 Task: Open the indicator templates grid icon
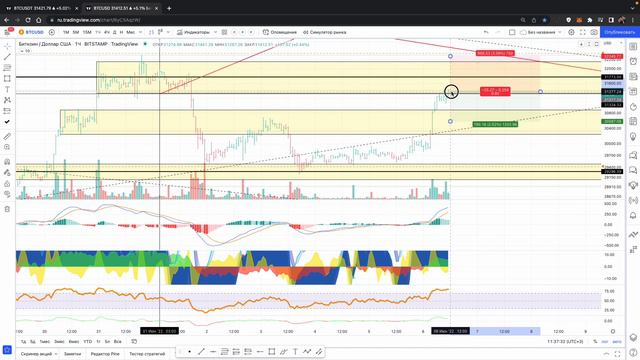click(x=224, y=32)
